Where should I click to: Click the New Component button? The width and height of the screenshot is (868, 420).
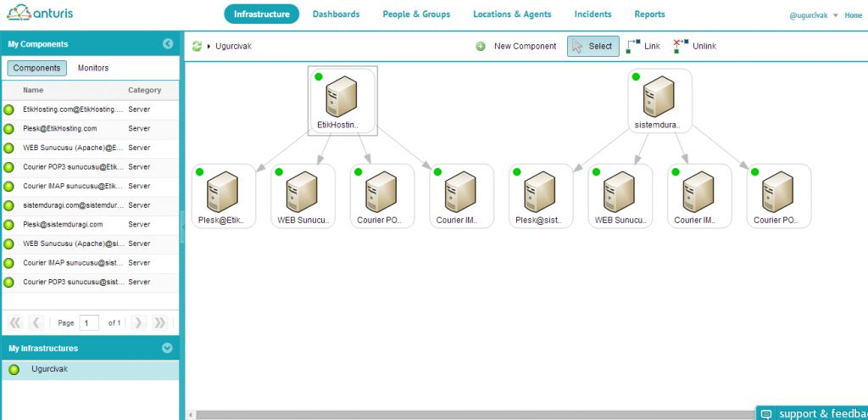(525, 47)
